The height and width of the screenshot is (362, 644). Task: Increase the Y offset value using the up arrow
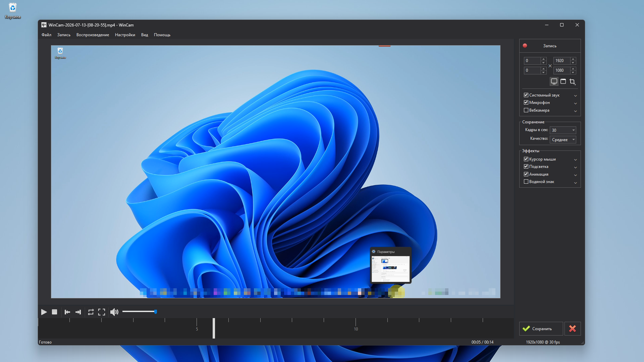pos(544,69)
